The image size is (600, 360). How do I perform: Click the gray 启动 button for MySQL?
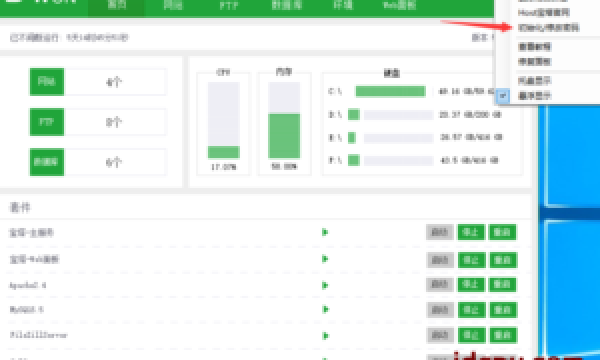click(x=440, y=310)
